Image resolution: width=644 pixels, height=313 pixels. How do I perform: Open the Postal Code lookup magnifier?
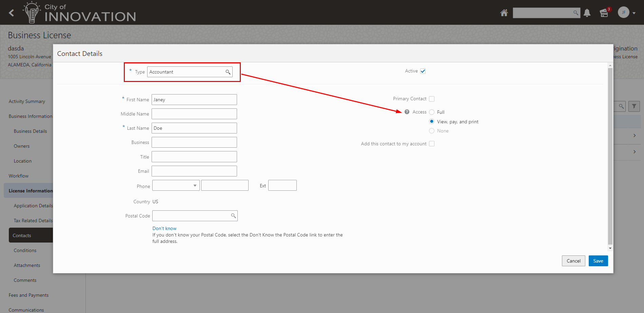tap(233, 216)
